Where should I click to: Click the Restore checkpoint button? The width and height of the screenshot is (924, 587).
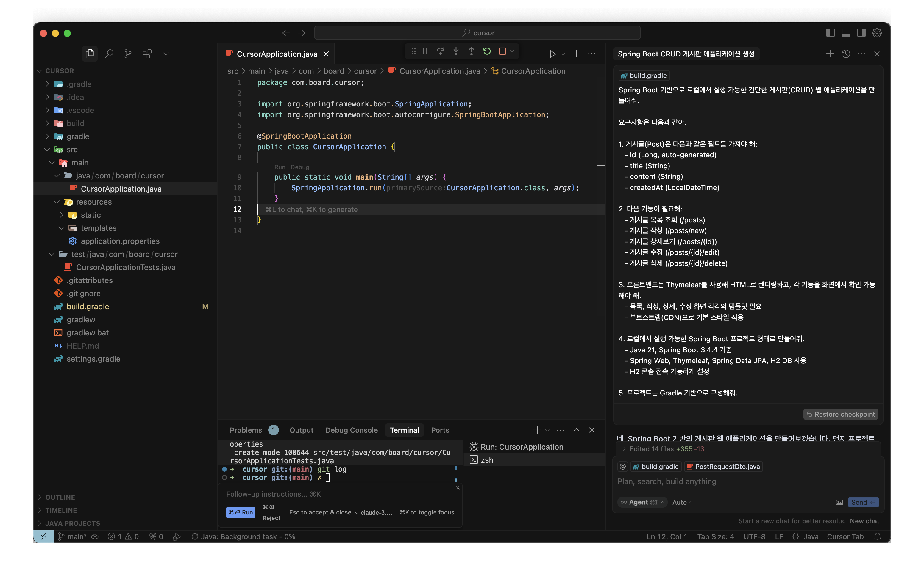point(840,414)
